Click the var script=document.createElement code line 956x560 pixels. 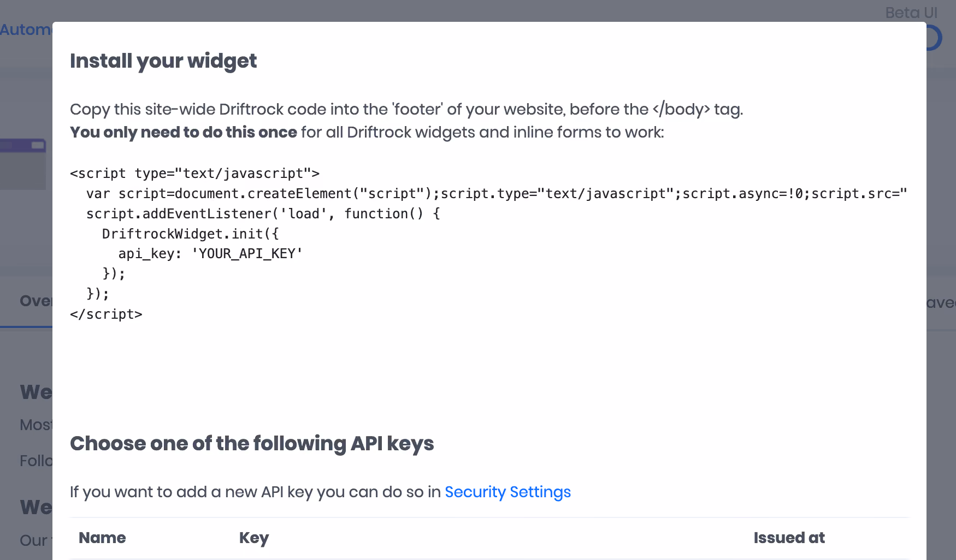(x=497, y=194)
